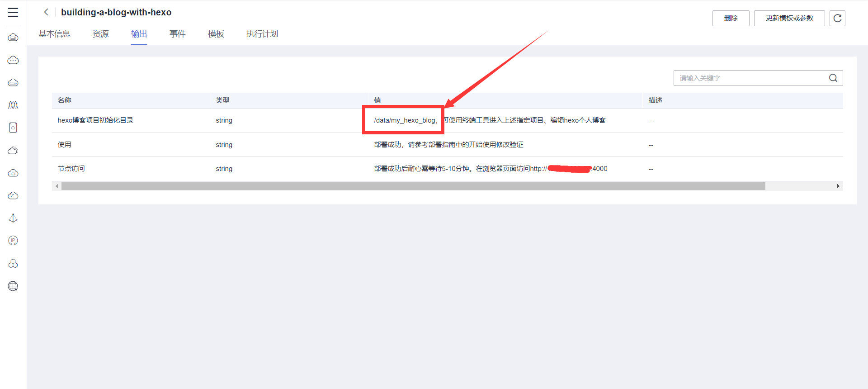This screenshot has width=868, height=389.
Task: Click the three-hexagon cluster icon in the sidebar
Action: pyautogui.click(x=13, y=263)
